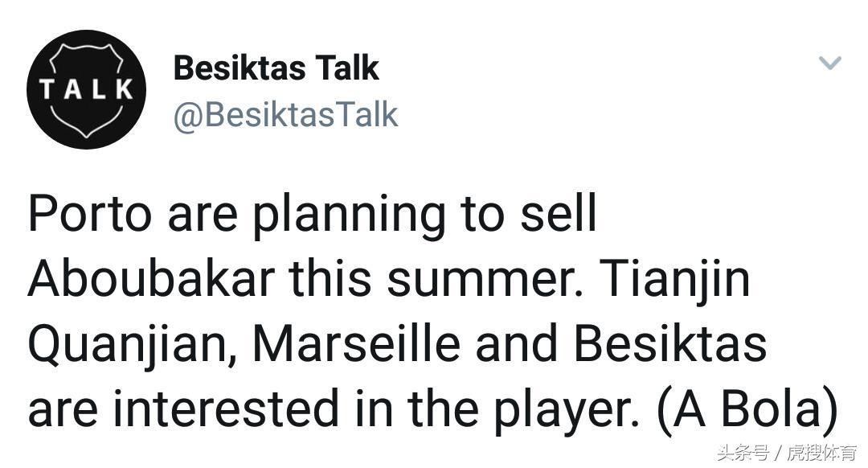868x468 pixels.
Task: Click the word Marseille in the tweet
Action: coord(356,343)
